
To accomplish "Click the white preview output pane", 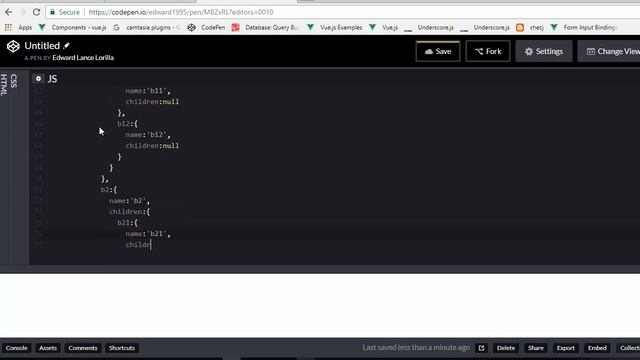I will (x=320, y=305).
